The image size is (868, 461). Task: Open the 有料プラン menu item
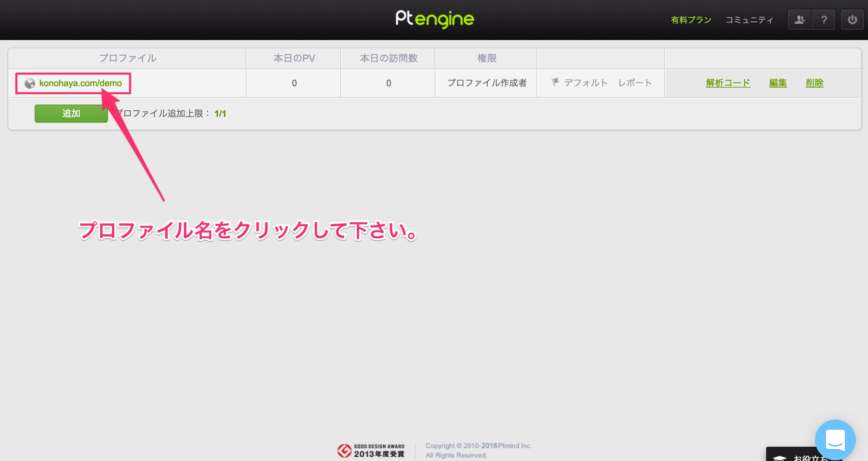coord(691,19)
